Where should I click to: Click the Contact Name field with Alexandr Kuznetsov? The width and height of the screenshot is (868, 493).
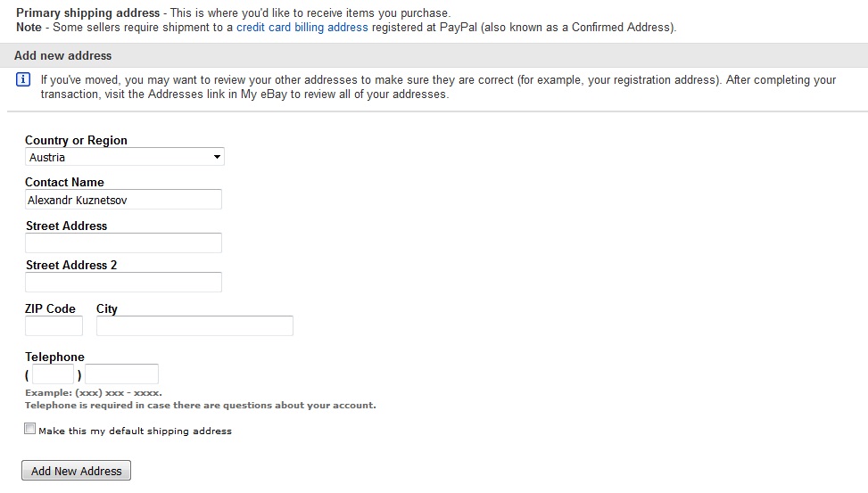[x=123, y=200]
